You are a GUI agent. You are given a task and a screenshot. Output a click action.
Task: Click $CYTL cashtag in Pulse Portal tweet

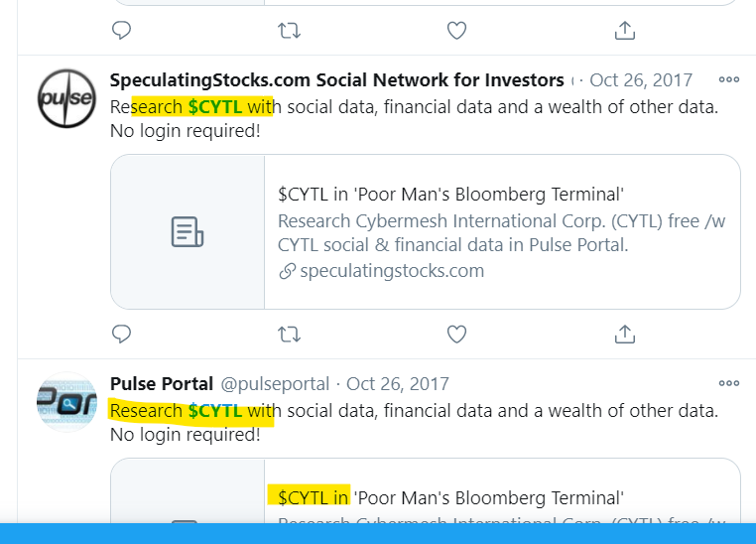[x=215, y=410]
